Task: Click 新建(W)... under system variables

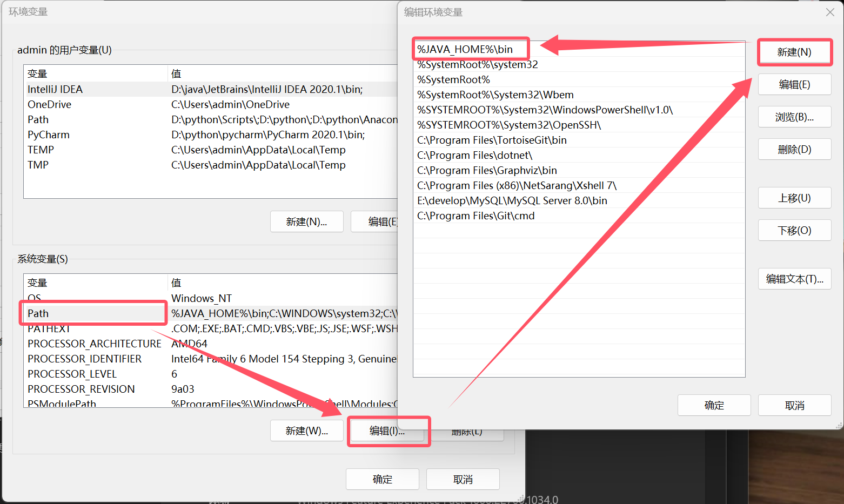Action: [306, 431]
